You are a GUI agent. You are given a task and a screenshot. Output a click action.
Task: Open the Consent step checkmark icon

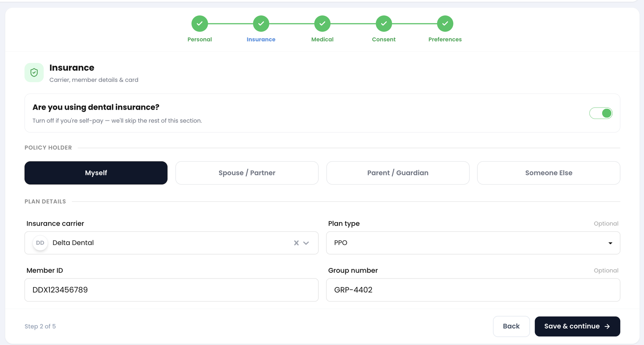click(x=384, y=23)
